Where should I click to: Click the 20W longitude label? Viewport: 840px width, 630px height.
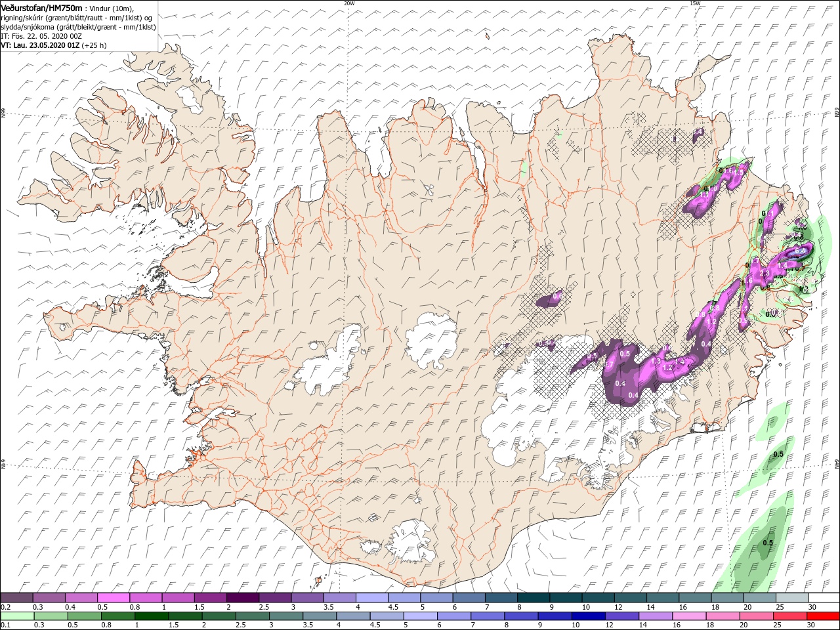349,3
